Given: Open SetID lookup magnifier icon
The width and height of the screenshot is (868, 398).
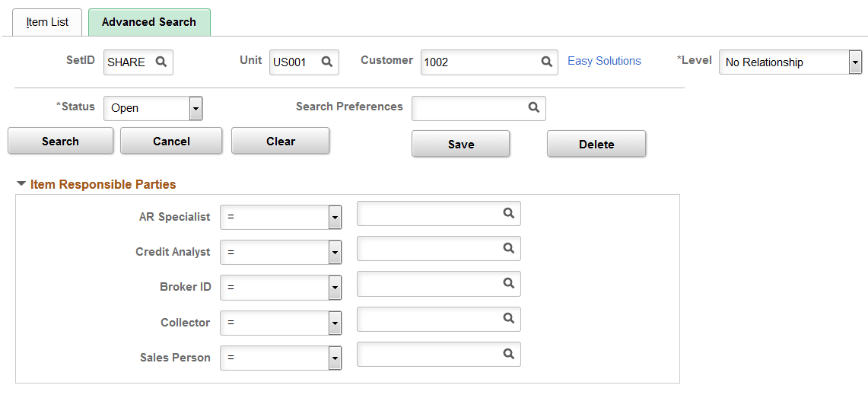Looking at the screenshot, I should (x=161, y=62).
